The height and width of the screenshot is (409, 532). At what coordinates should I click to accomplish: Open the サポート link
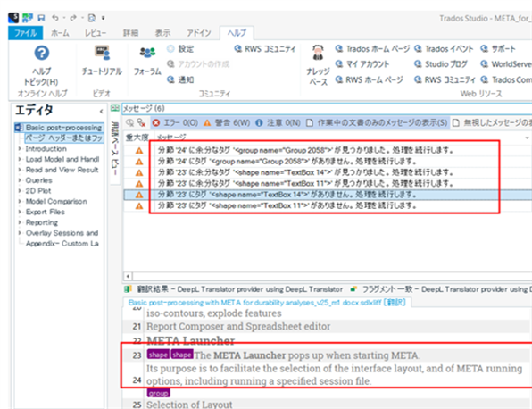pos(498,49)
